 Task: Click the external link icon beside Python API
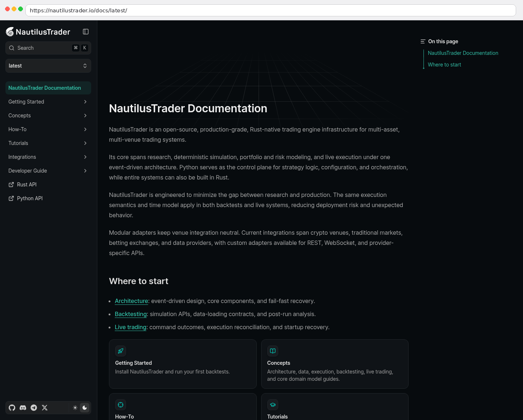point(11,198)
